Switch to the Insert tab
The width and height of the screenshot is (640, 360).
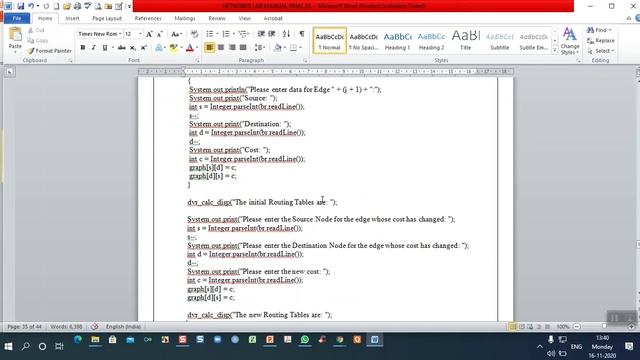click(x=72, y=18)
